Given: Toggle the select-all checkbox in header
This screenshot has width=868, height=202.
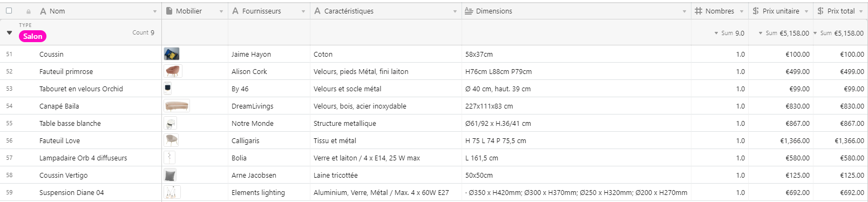Looking at the screenshot, I should (x=9, y=10).
